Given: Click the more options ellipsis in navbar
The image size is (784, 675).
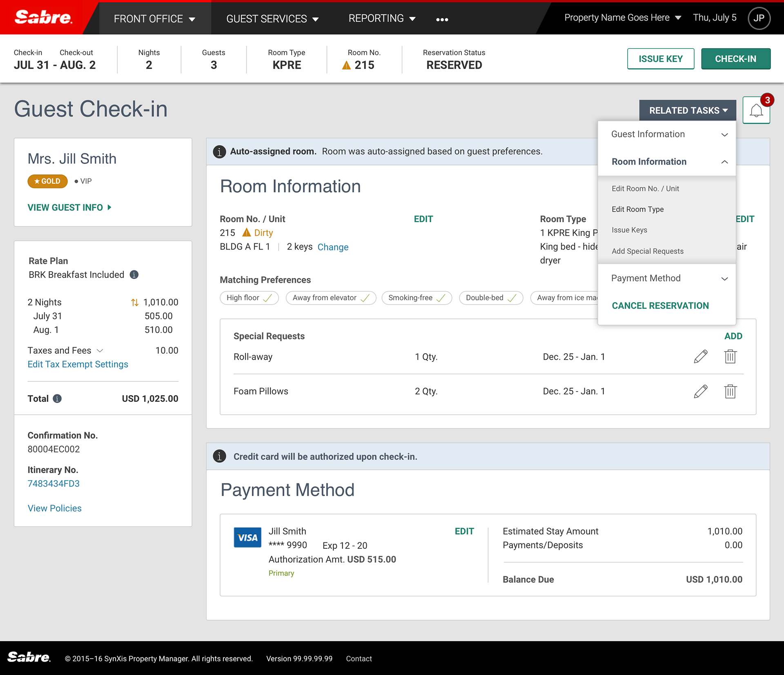Looking at the screenshot, I should [442, 19].
